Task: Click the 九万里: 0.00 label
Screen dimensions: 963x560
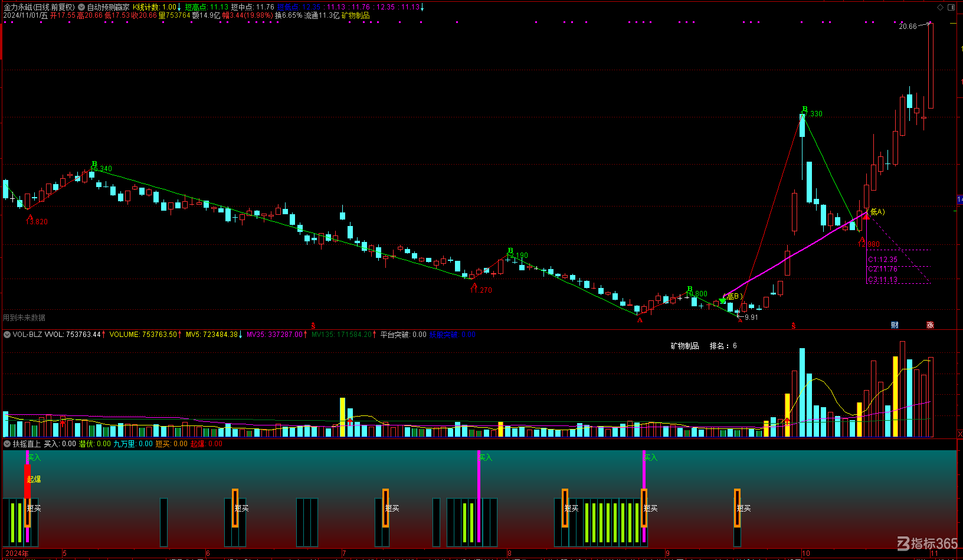Action: (x=133, y=444)
